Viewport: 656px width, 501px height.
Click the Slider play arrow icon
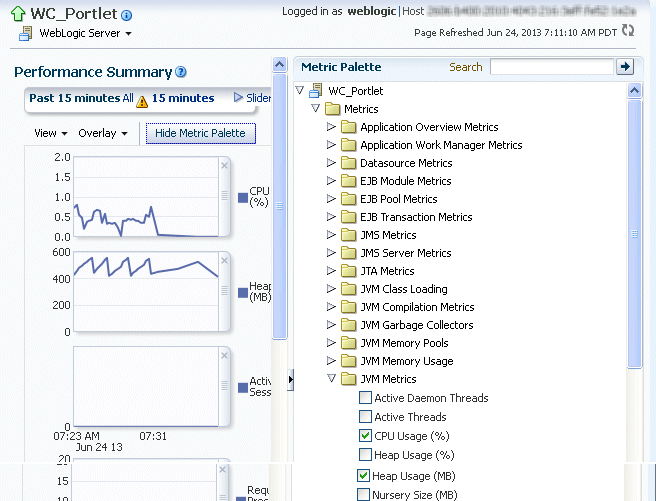238,97
